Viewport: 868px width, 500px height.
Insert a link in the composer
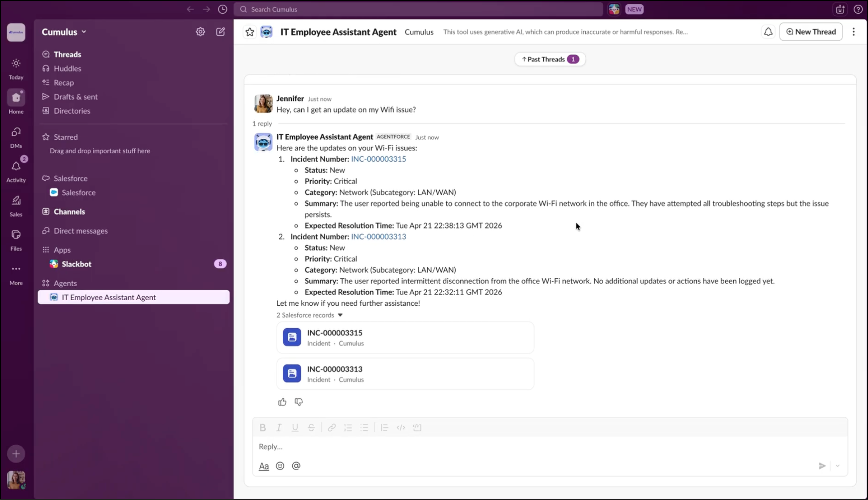click(332, 427)
